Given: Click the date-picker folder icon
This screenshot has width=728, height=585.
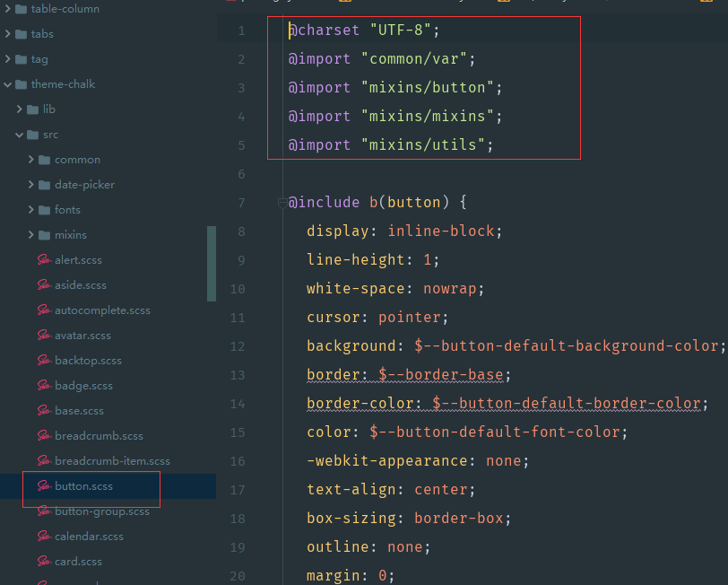Looking at the screenshot, I should click(44, 185).
